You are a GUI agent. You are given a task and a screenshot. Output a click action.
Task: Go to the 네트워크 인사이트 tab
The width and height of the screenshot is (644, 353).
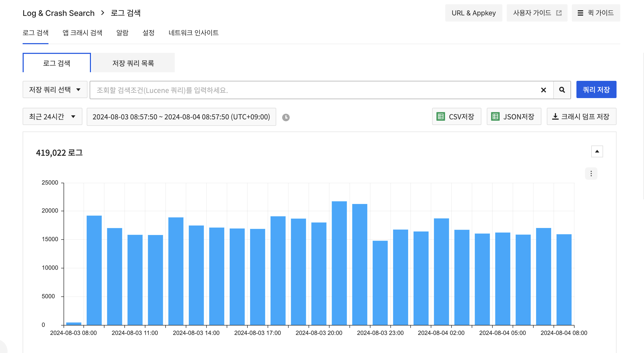[x=193, y=33]
